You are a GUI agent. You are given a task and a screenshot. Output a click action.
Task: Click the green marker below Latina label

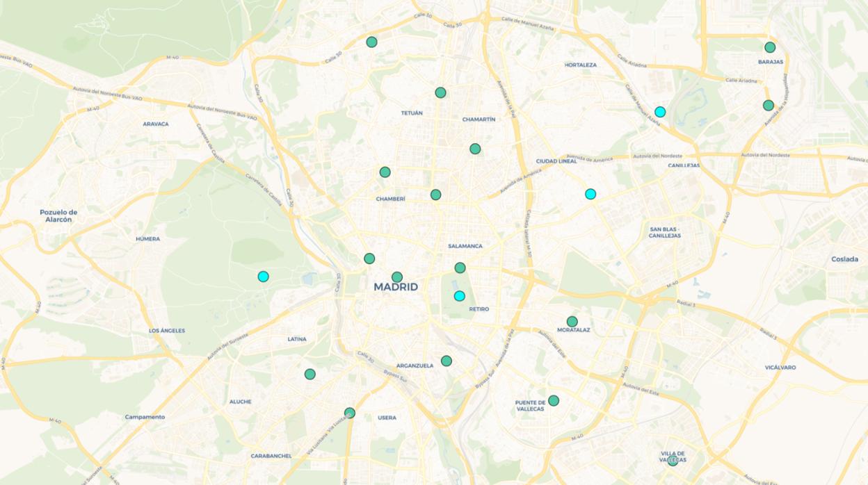[x=310, y=374]
